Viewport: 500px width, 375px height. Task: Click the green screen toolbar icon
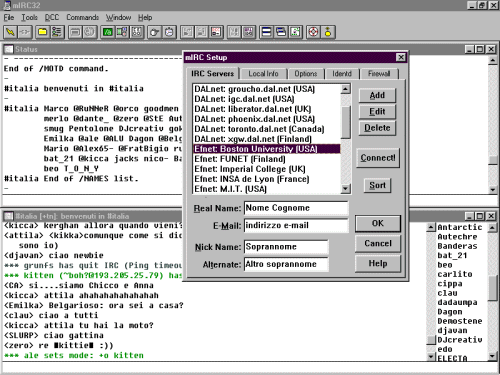pyautogui.click(x=107, y=32)
